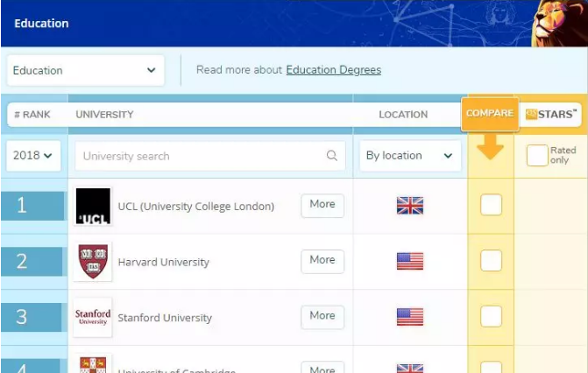Click the QS Stars logo header
588x373 pixels.
[x=550, y=115]
